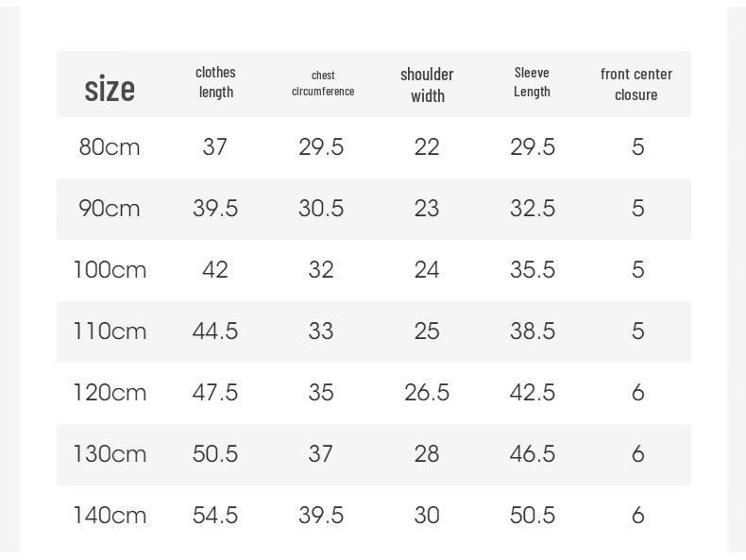Click clothes length value 39.5
Screen dimensions: 746x560
pyautogui.click(x=215, y=209)
